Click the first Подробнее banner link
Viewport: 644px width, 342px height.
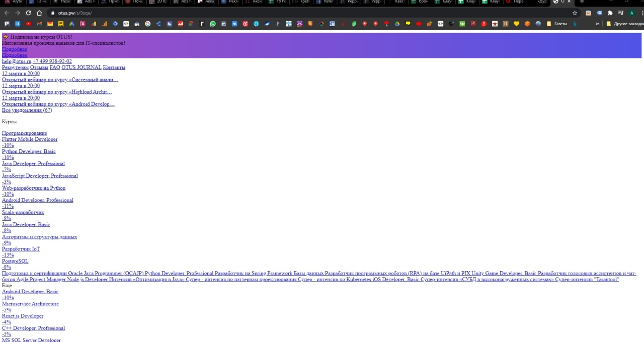tap(15, 49)
